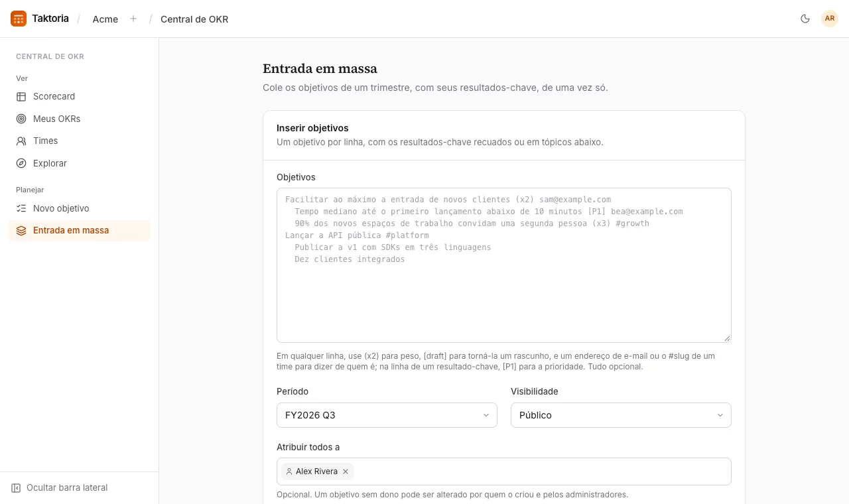
Task: Click the Taktoria logo icon
Action: tap(19, 19)
